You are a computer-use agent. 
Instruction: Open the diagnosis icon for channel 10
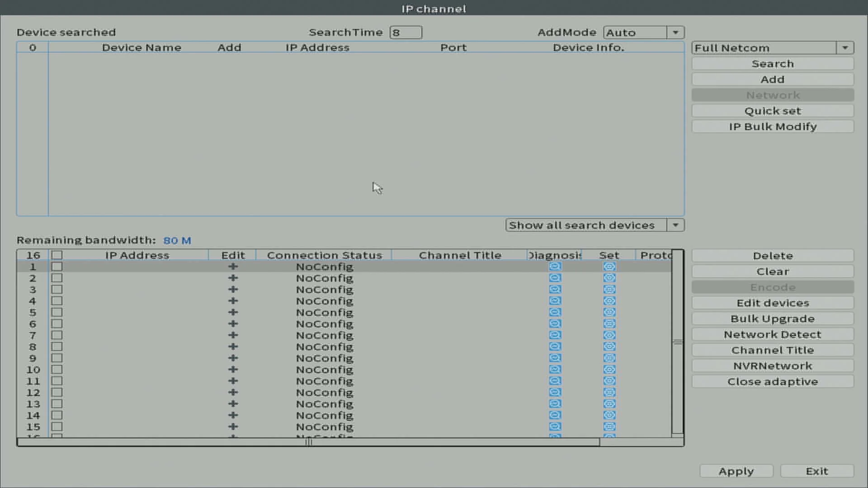[555, 370]
